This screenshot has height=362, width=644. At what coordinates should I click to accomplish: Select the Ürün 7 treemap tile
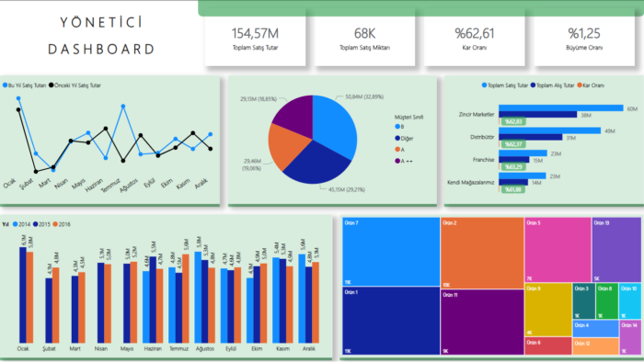tap(391, 252)
